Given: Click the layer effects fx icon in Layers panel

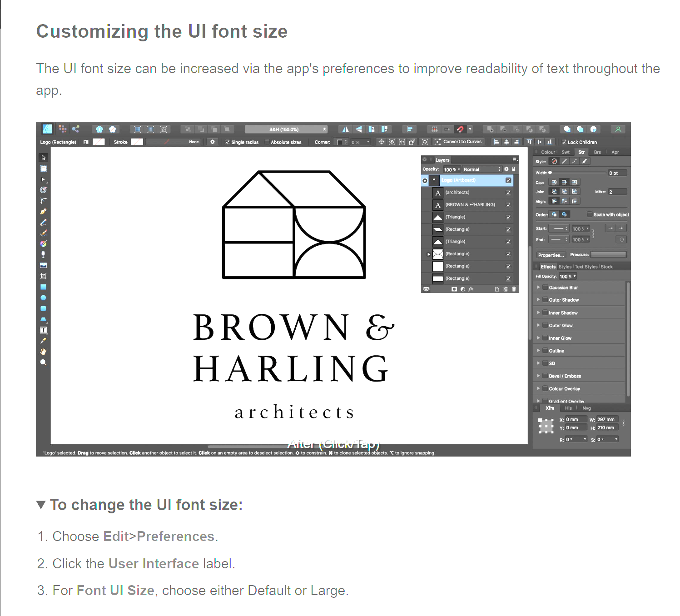Looking at the screenshot, I should coord(471,288).
